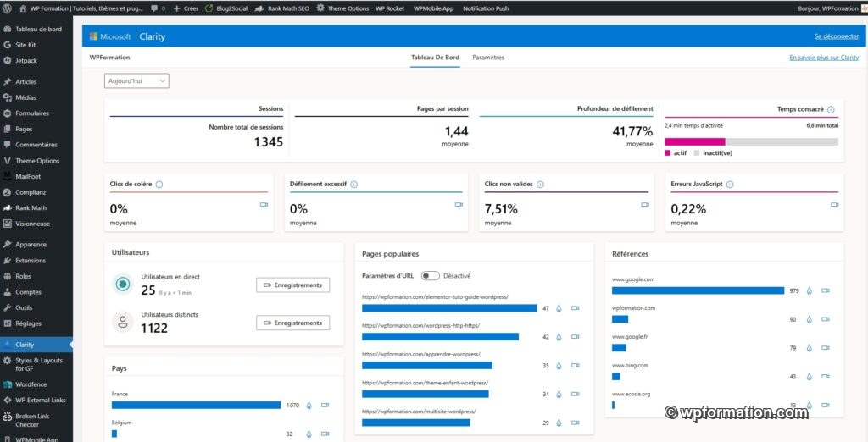Image resolution: width=868 pixels, height=442 pixels.
Task: Open heatmap for www.bing.com referrer
Action: pyautogui.click(x=809, y=376)
